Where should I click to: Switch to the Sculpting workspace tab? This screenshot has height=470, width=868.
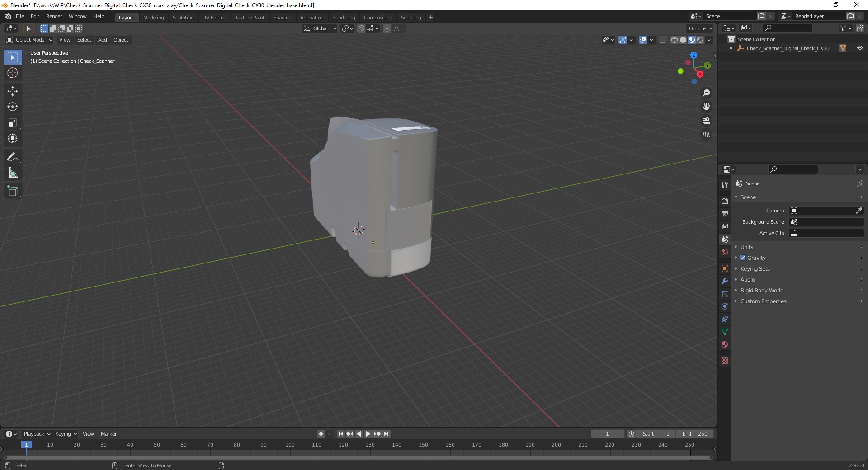point(183,18)
